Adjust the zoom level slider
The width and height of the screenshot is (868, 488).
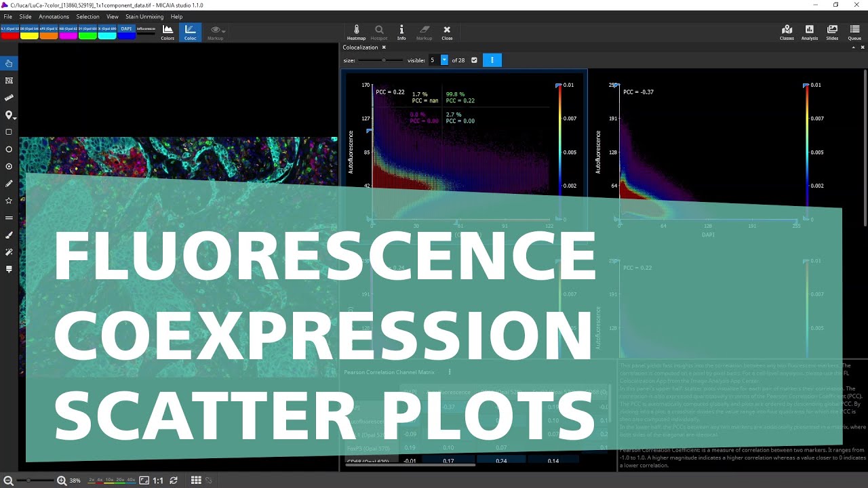(34, 481)
